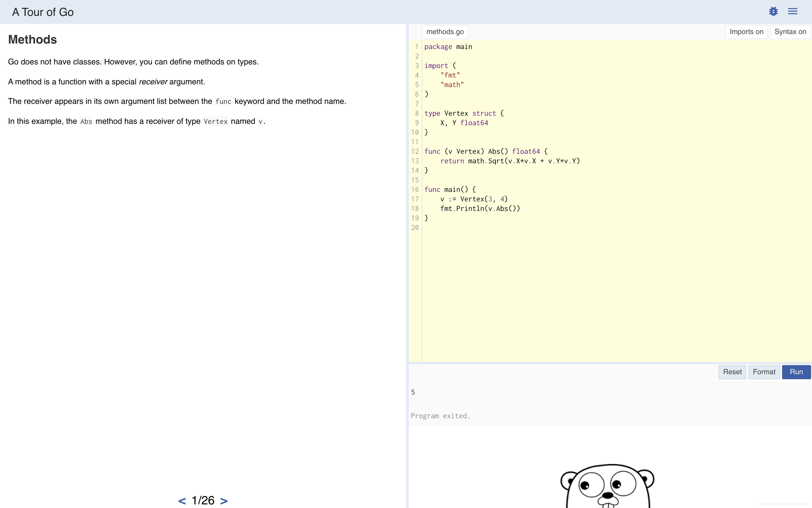The image size is (812, 508).
Task: Toggle the Imports on button
Action: pos(746,32)
